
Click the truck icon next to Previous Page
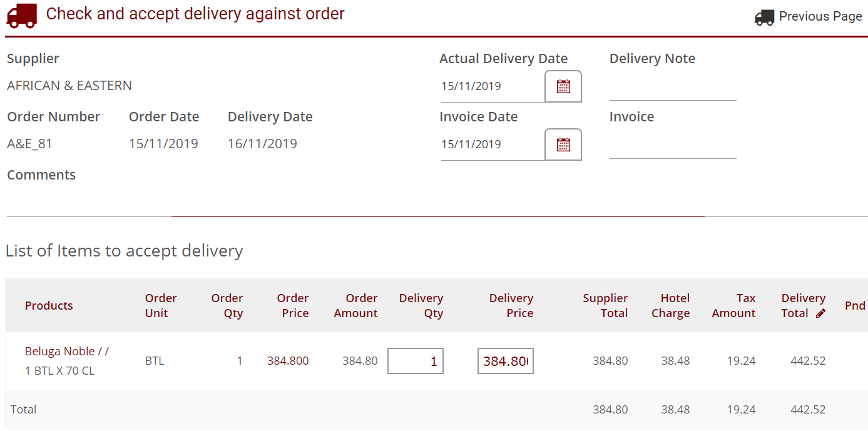(x=763, y=17)
